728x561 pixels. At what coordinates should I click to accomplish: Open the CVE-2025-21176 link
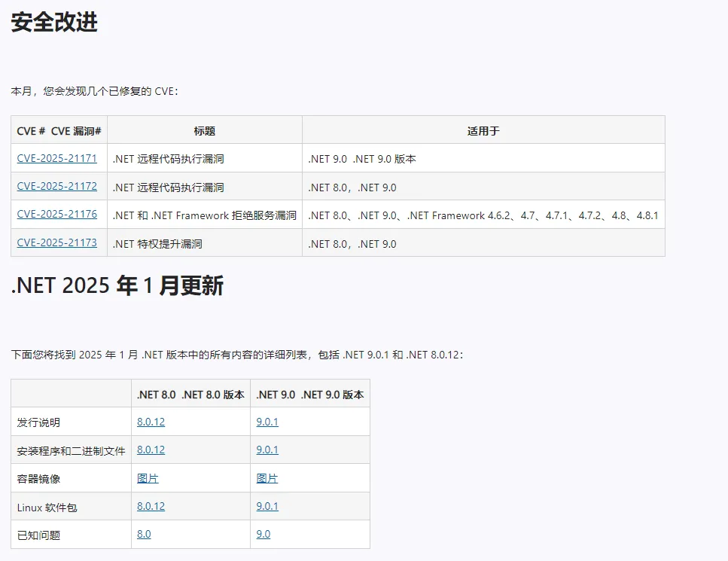coord(56,214)
